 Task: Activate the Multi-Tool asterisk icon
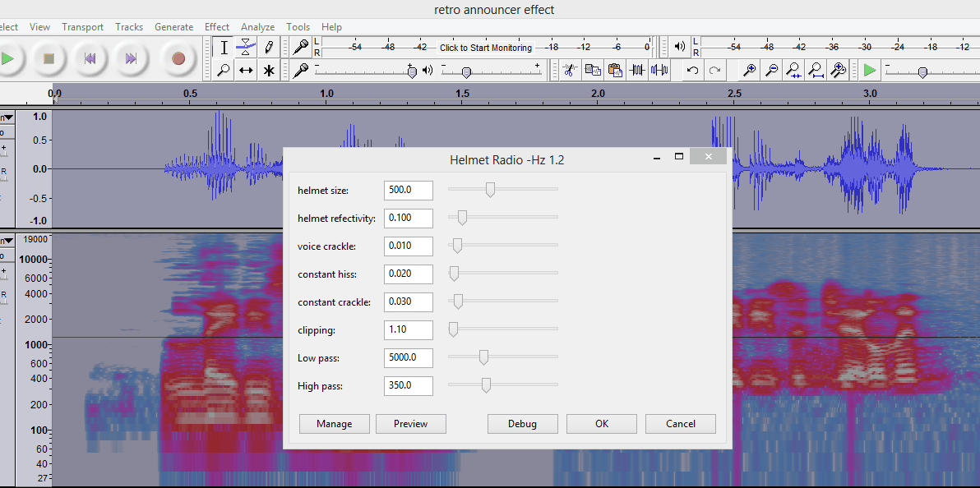pyautogui.click(x=268, y=71)
